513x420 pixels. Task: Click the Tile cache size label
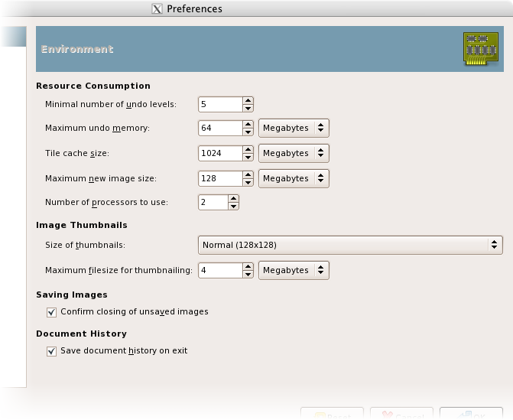coord(77,153)
